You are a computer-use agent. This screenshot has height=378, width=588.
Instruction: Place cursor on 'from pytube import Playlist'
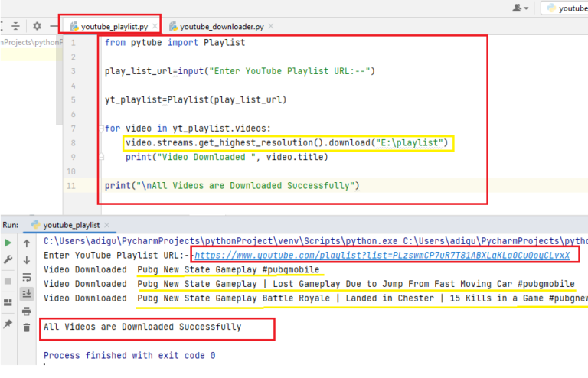175,43
